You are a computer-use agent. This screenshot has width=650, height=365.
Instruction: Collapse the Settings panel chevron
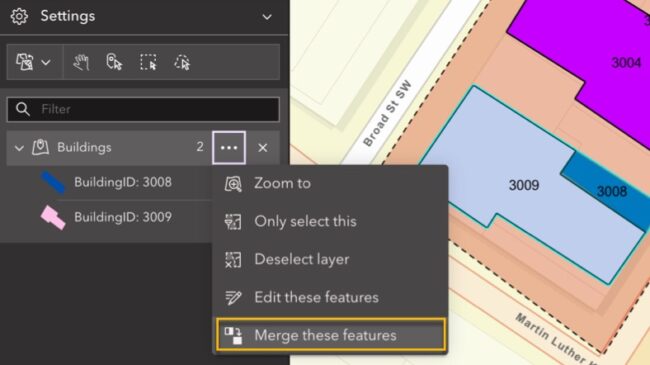267,17
